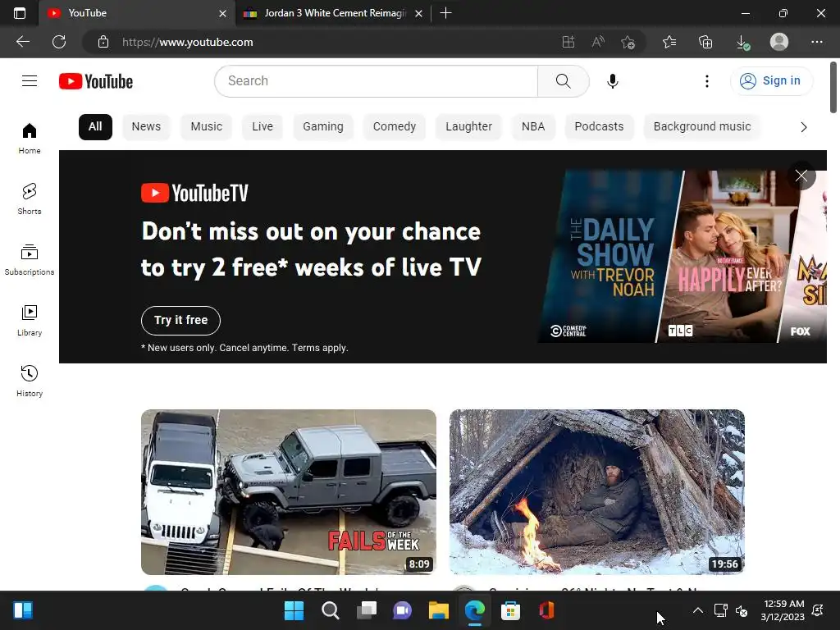Refresh the current page
Viewport: 840px width, 630px height.
click(x=59, y=42)
